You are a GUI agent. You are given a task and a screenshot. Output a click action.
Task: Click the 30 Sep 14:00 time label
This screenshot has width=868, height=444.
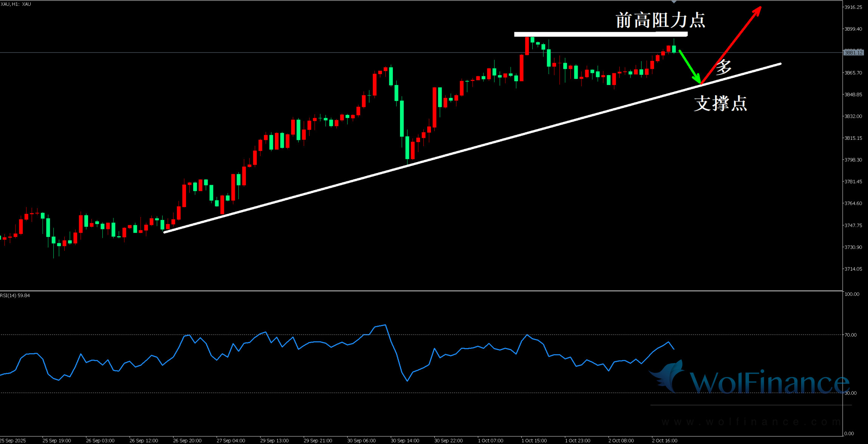pos(405,441)
